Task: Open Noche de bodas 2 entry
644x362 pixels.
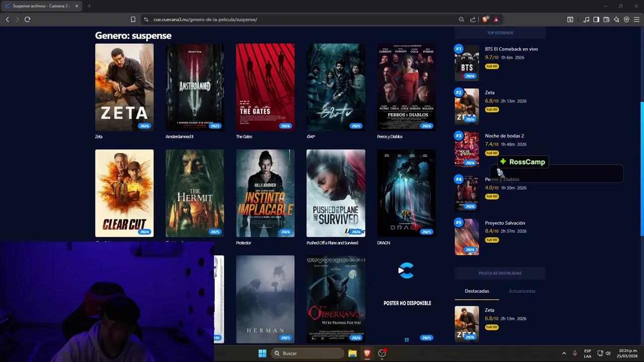Action: coord(504,136)
